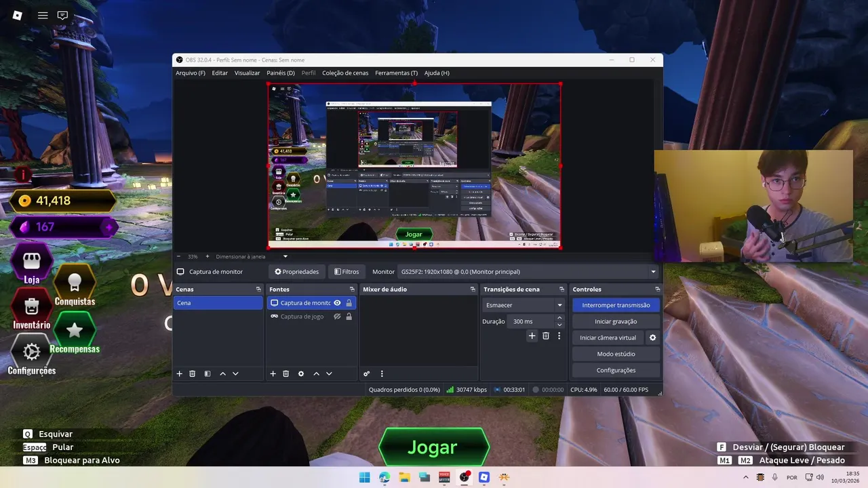The width and height of the screenshot is (868, 488).
Task: Open virtual camera settings gear
Action: pyautogui.click(x=653, y=338)
